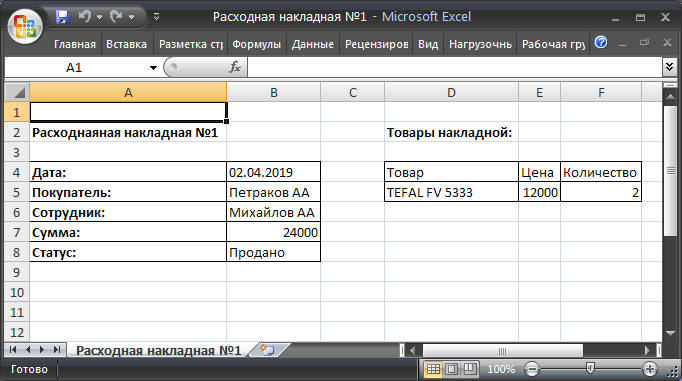Click the zoom slider handle
682x381 pixels.
(590, 369)
